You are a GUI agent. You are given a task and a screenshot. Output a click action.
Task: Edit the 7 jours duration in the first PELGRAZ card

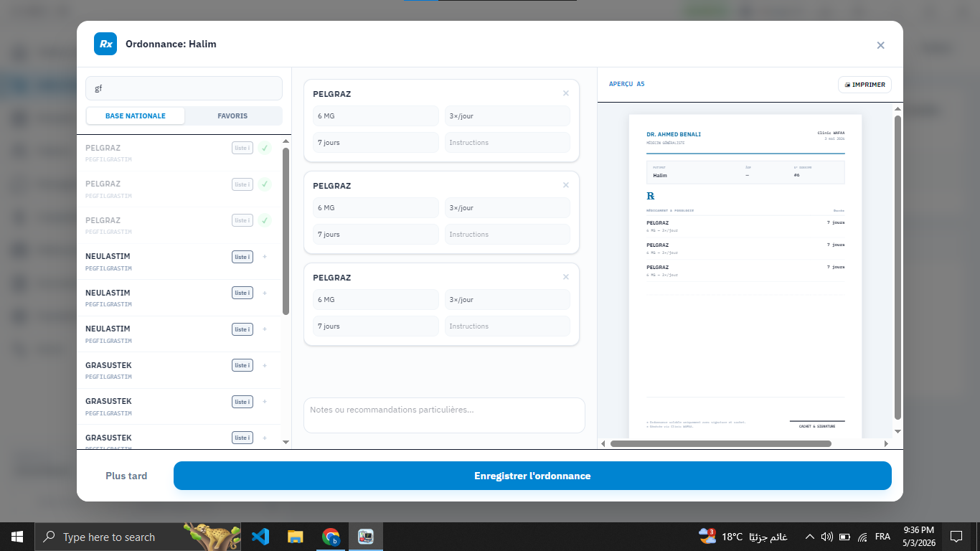coord(376,142)
